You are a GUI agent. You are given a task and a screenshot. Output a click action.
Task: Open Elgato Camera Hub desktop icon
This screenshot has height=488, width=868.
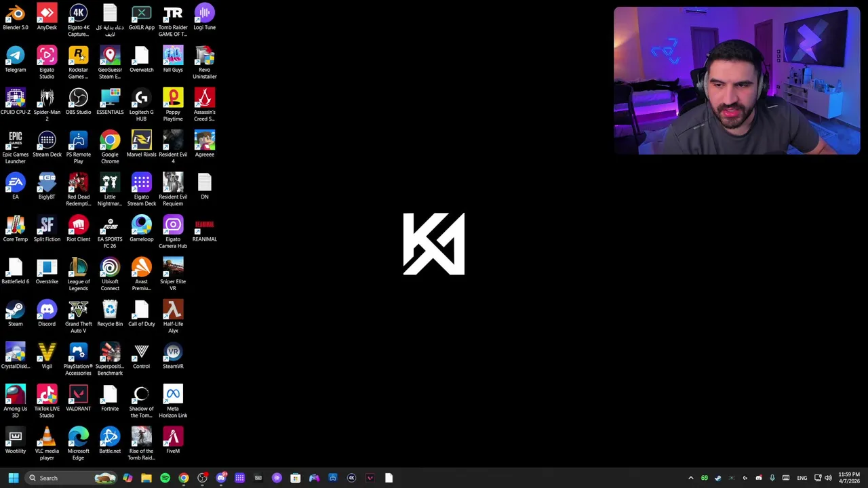click(173, 232)
